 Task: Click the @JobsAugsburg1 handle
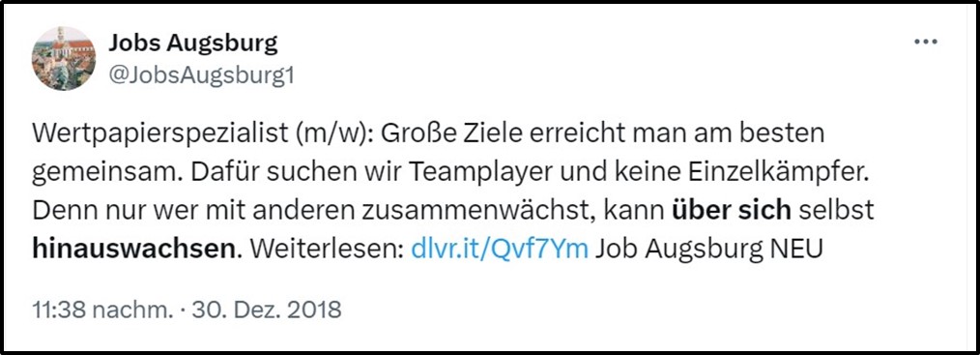pyautogui.click(x=201, y=75)
